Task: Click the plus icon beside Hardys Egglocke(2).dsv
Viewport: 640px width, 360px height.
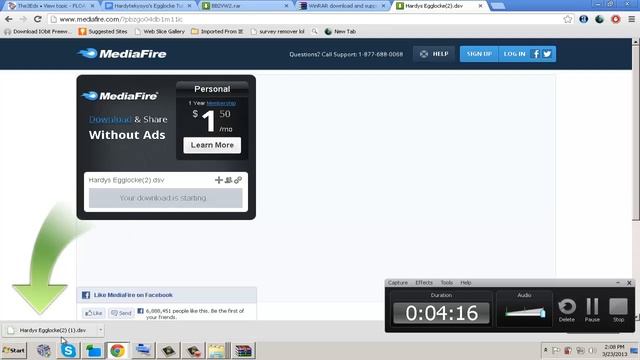Action: pyautogui.click(x=219, y=180)
